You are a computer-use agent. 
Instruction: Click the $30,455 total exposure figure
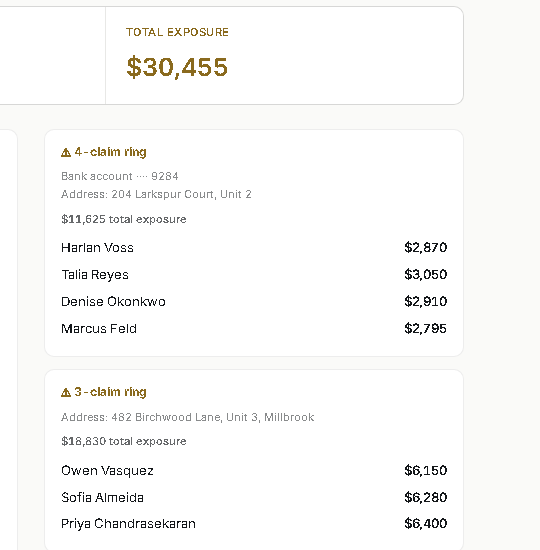[x=177, y=67]
